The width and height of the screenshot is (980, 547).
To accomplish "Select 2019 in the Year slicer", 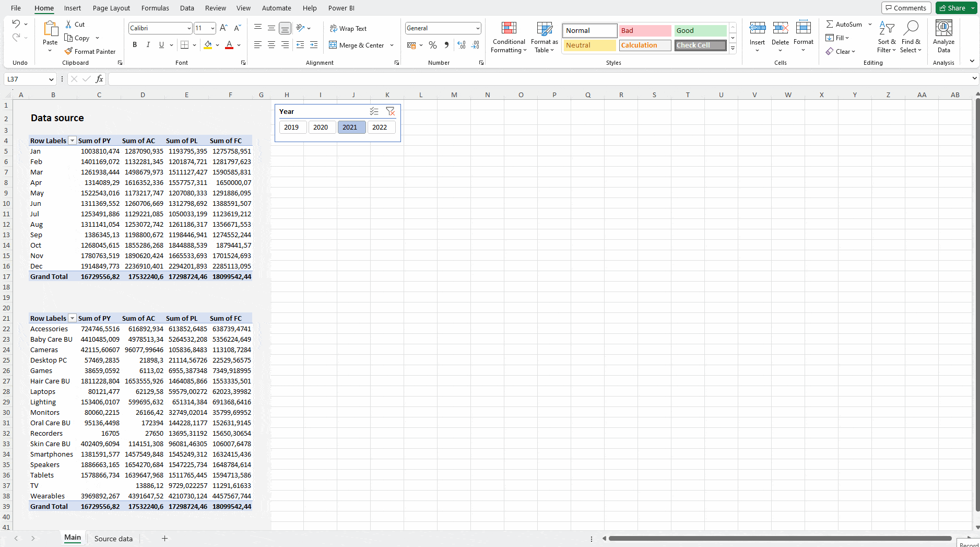I will click(292, 127).
